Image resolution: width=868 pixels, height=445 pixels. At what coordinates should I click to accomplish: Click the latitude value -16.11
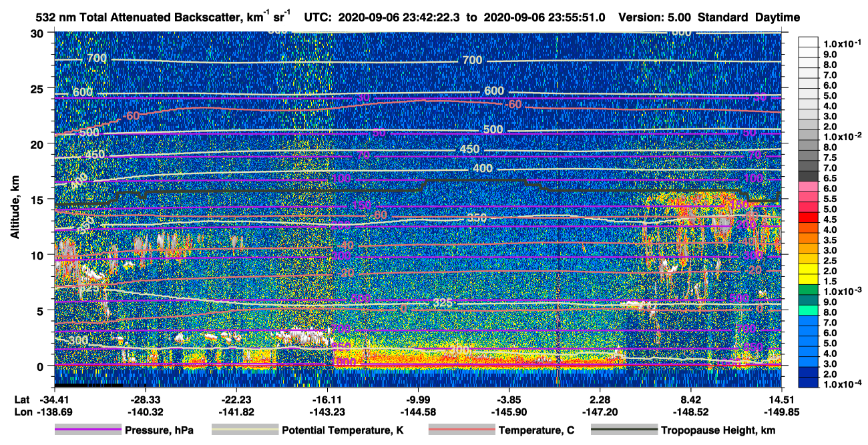pos(327,400)
